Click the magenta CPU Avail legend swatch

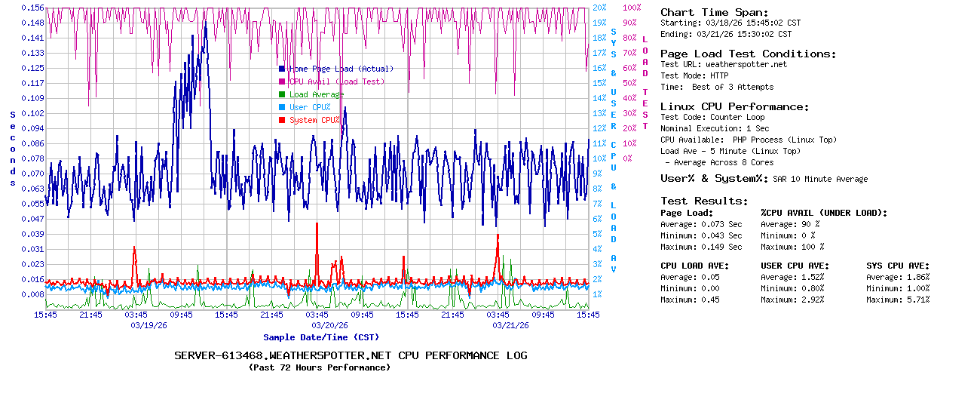coord(282,81)
